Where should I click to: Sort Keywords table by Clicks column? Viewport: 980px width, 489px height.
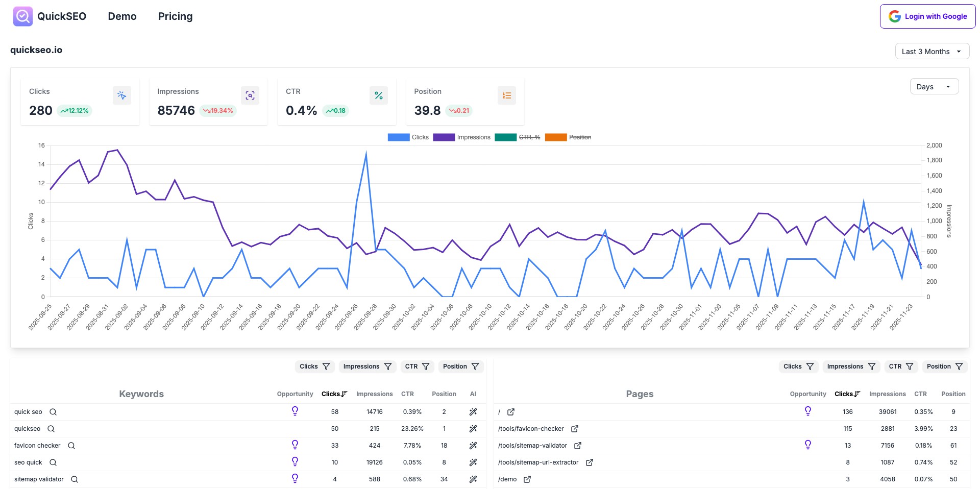click(334, 394)
